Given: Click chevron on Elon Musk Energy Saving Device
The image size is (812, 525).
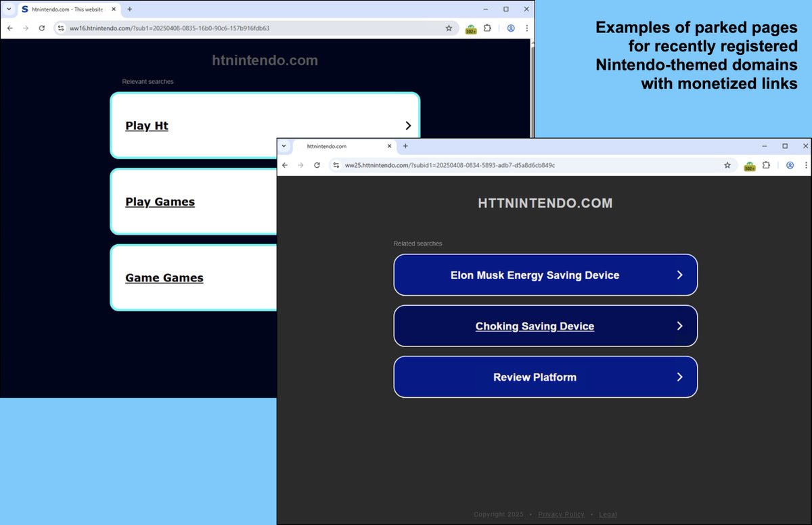Looking at the screenshot, I should point(679,275).
